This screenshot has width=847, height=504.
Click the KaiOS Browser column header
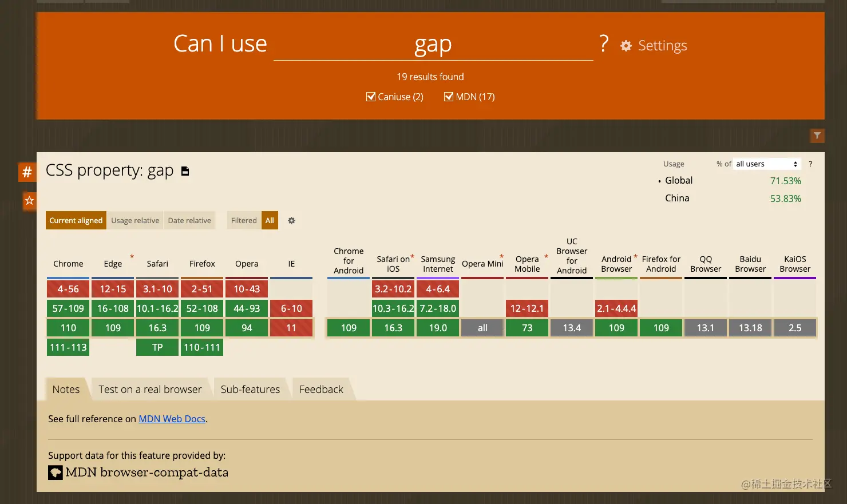tap(795, 264)
